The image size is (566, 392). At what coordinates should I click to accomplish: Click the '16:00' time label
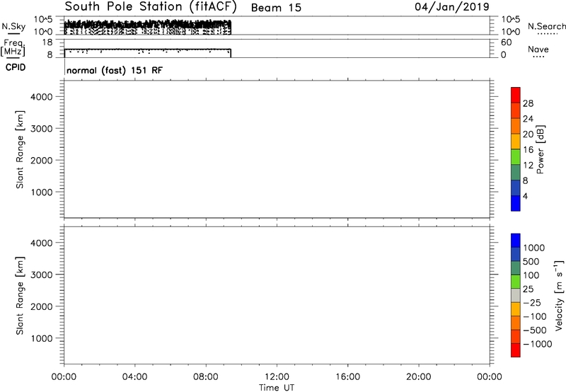pos(347,377)
